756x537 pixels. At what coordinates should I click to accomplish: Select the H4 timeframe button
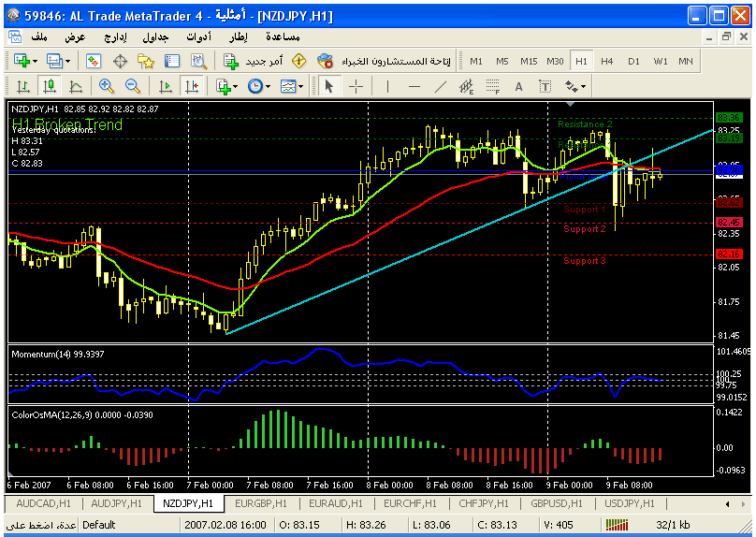point(607,61)
